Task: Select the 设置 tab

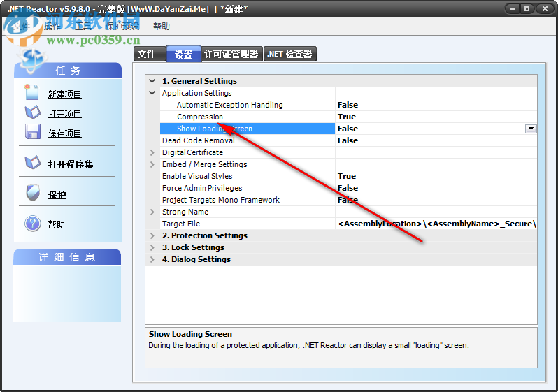Action: point(184,54)
